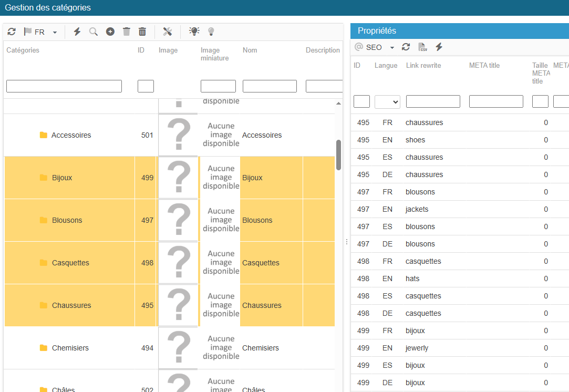
Task: Click the Image miniature filter field
Action: point(218,86)
